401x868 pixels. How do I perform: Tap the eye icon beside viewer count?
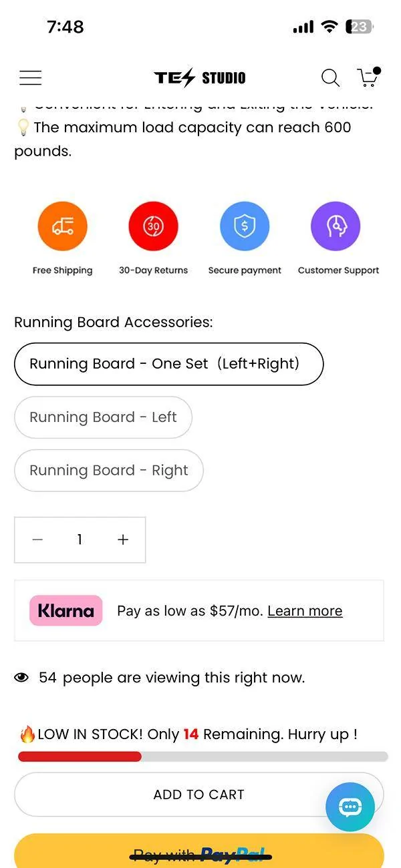click(22, 678)
